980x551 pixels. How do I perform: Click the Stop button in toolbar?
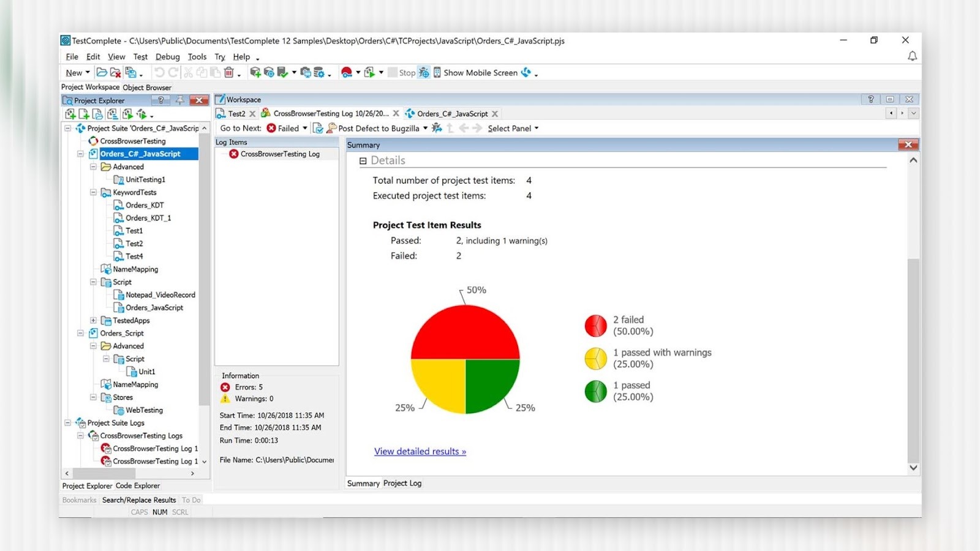[x=401, y=72]
